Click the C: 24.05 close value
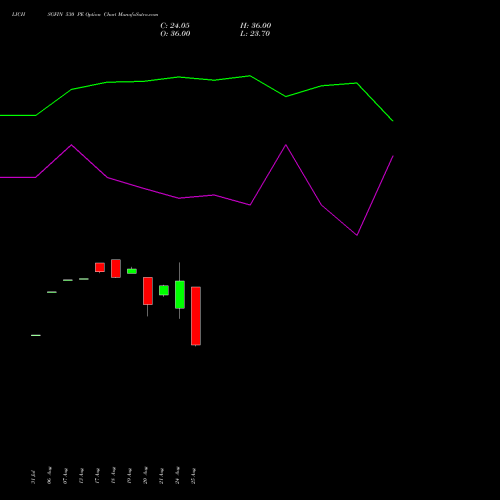 175,25
